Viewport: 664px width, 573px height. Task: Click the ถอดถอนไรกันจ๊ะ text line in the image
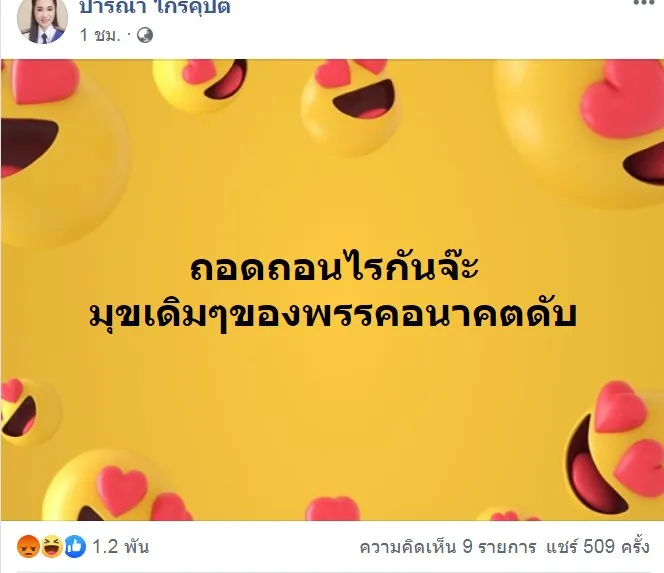334,268
